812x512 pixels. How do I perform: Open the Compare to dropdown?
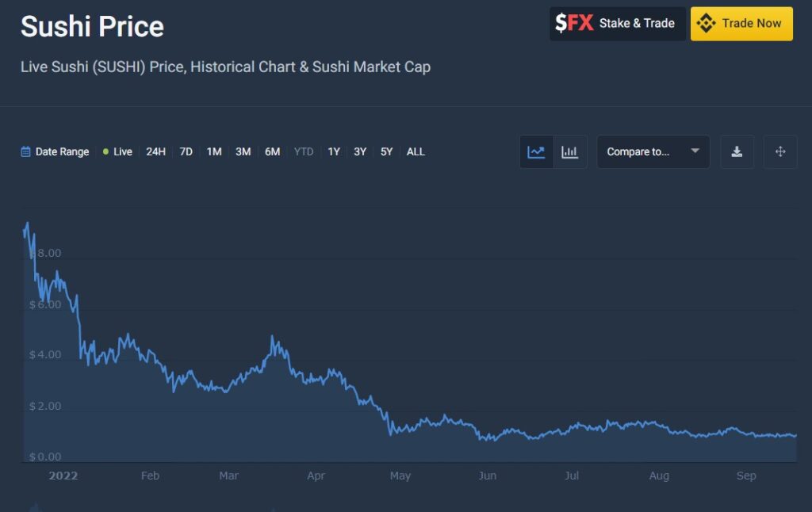653,152
